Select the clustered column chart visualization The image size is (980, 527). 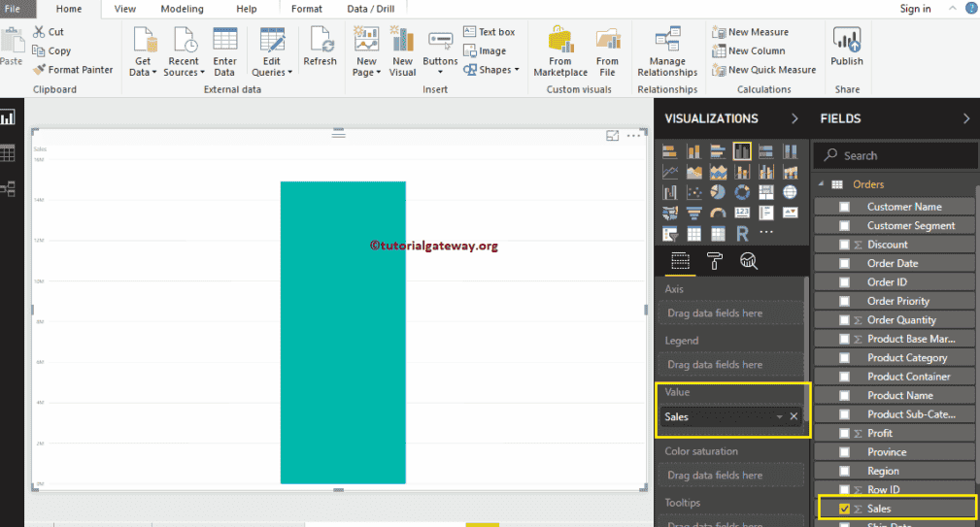pyautogui.click(x=742, y=151)
